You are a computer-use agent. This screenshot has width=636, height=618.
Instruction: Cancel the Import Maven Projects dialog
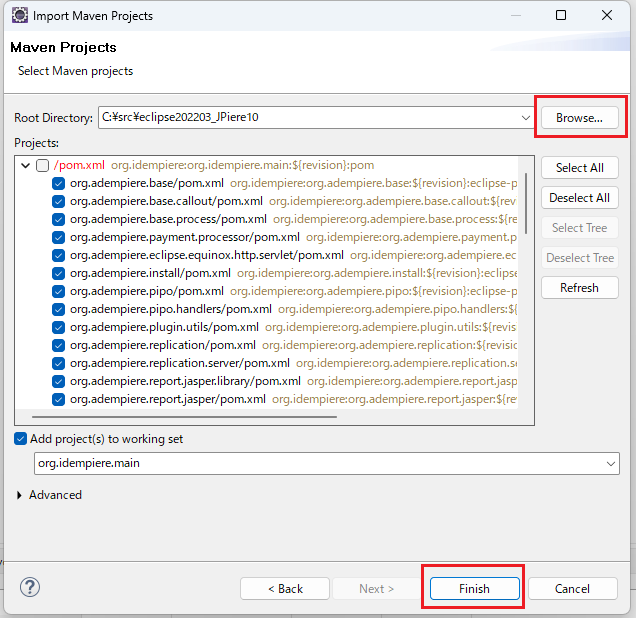point(572,588)
